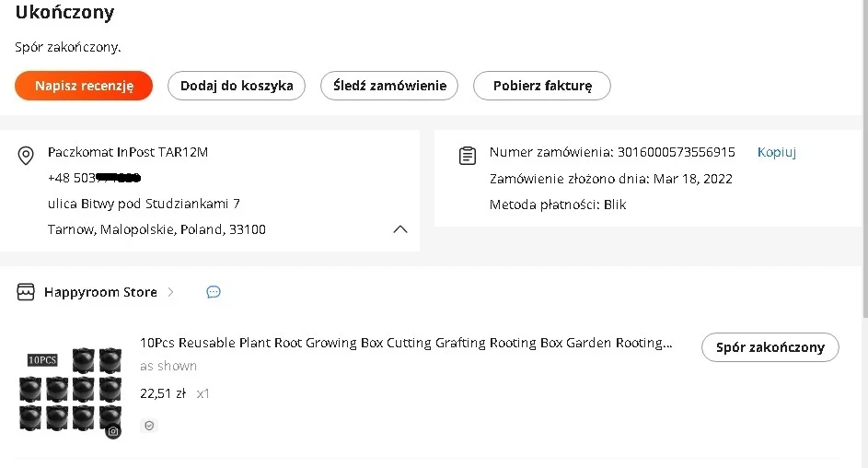Open the Happyroom Store page link
This screenshot has height=468, width=868.
point(100,292)
